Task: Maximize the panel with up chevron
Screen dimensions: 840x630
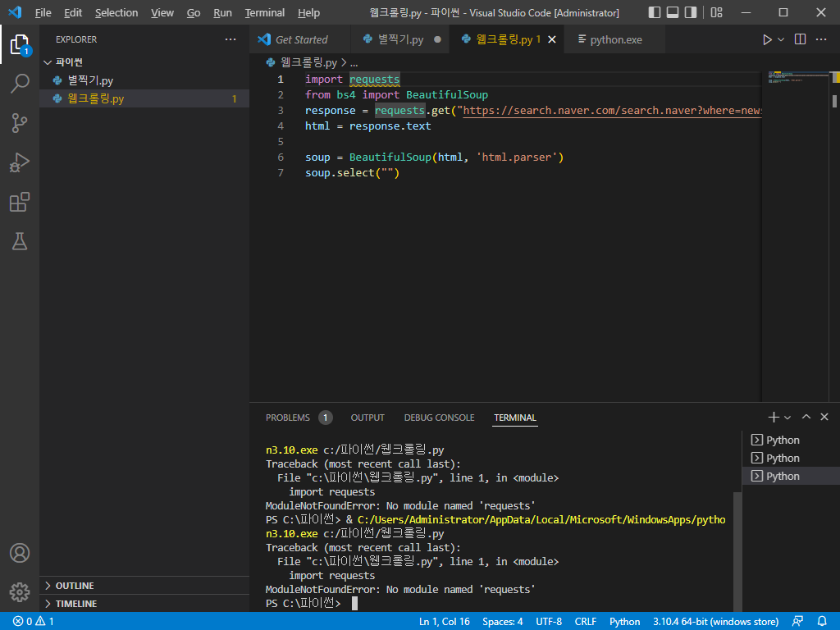Action: (x=806, y=417)
